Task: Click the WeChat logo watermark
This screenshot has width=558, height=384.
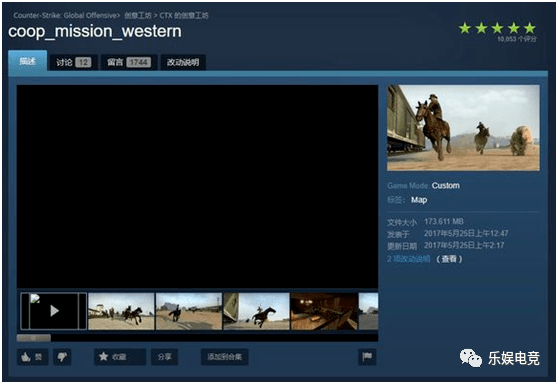Action: pos(470,358)
